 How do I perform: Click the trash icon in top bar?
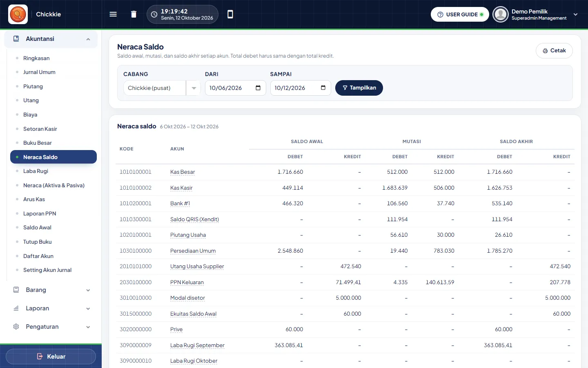pyautogui.click(x=134, y=14)
